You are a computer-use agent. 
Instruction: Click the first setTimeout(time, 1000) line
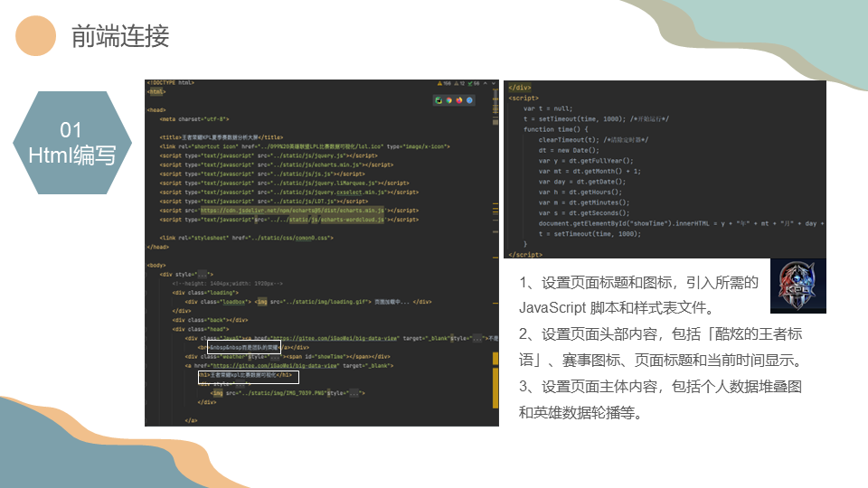[x=596, y=119]
